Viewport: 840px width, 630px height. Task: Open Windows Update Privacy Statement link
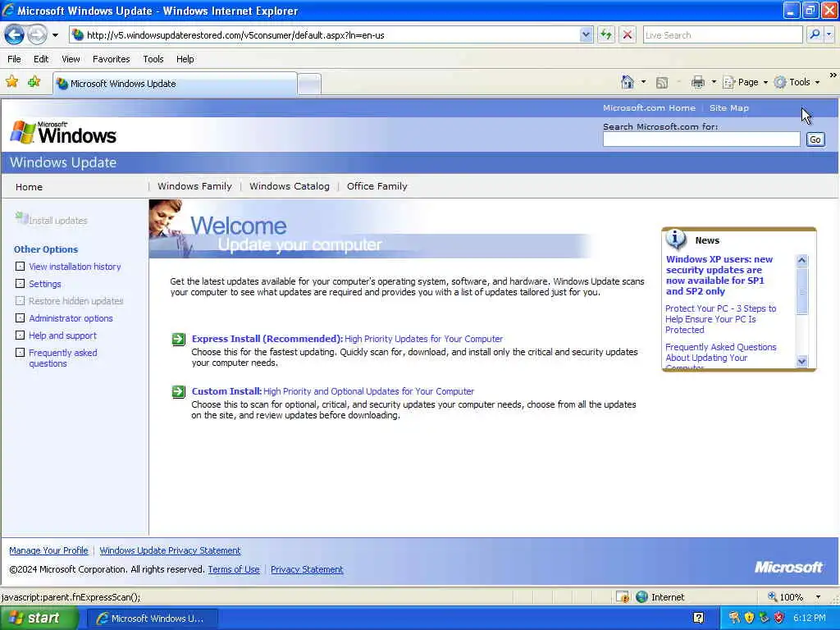(x=170, y=550)
